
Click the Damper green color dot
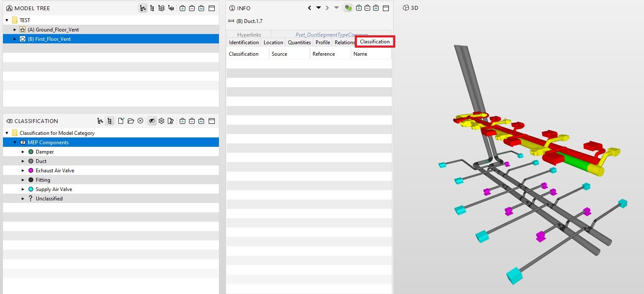31,151
